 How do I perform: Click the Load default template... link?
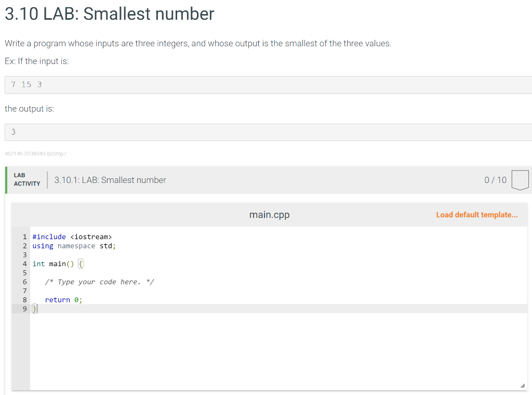476,215
